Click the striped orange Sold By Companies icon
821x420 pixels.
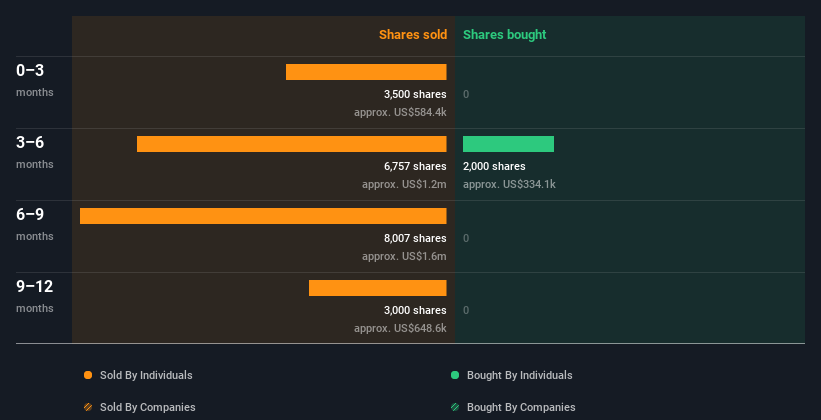coord(88,407)
